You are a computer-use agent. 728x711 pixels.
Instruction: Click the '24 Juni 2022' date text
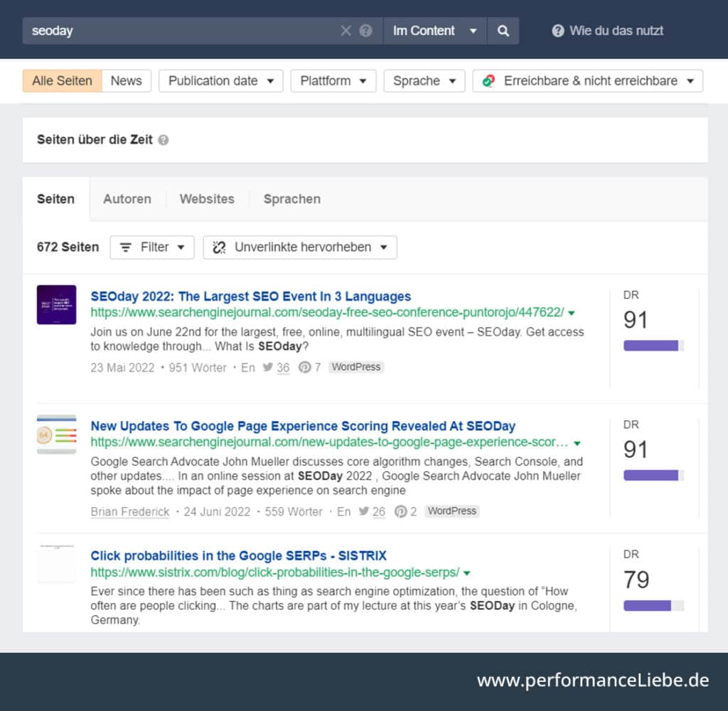218,512
